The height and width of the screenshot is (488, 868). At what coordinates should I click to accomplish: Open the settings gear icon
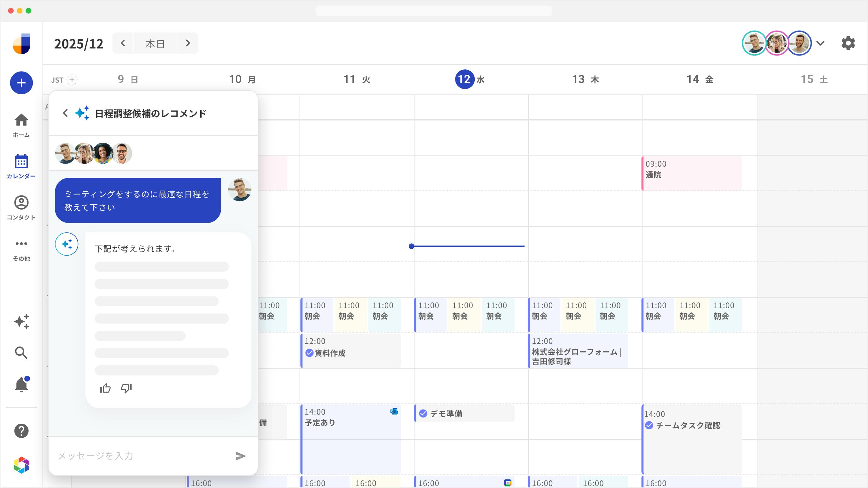click(848, 43)
